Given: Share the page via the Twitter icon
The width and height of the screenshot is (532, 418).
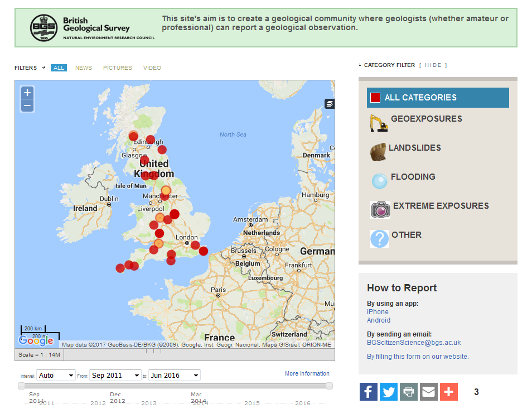Looking at the screenshot, I should [x=388, y=392].
